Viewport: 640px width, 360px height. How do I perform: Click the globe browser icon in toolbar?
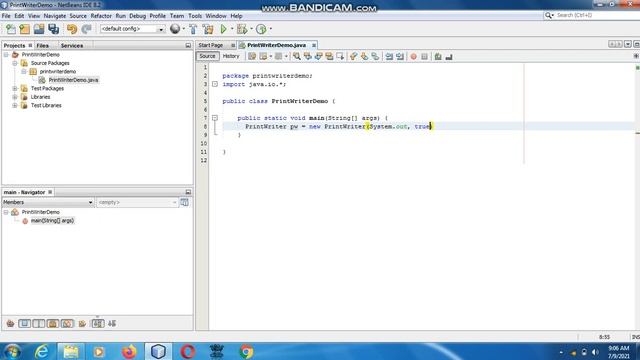tap(175, 29)
